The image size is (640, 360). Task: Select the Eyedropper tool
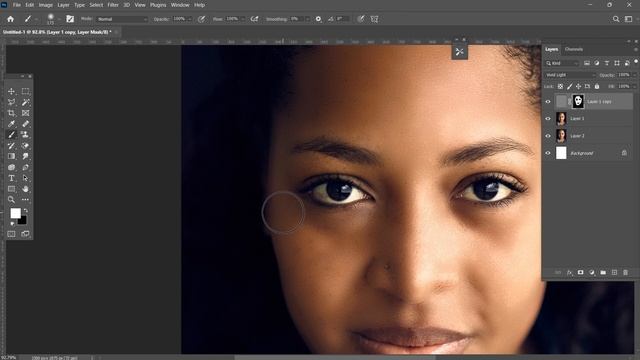11,124
